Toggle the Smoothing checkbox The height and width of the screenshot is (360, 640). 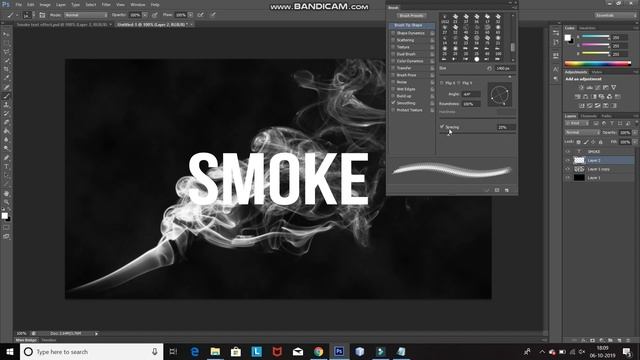pos(393,103)
